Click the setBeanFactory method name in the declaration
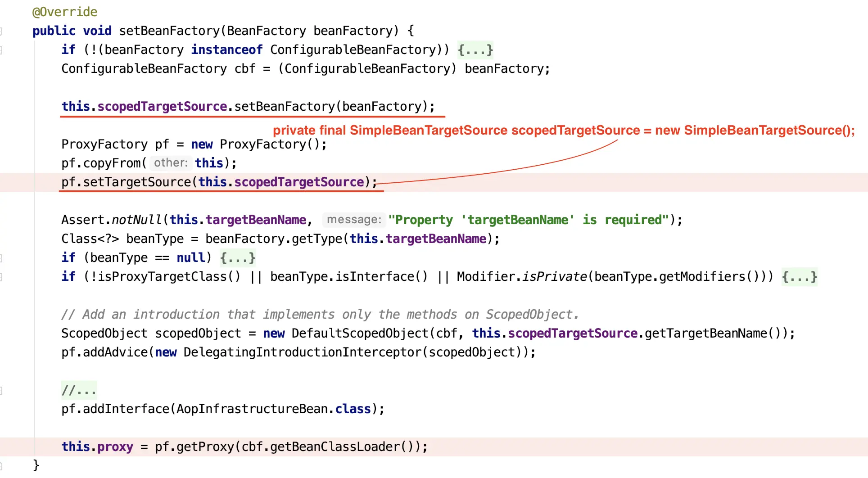868x478 pixels. tap(169, 31)
